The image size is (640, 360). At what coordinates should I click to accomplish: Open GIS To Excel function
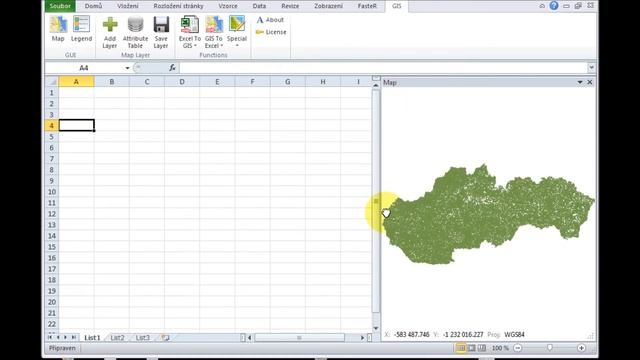point(213,32)
